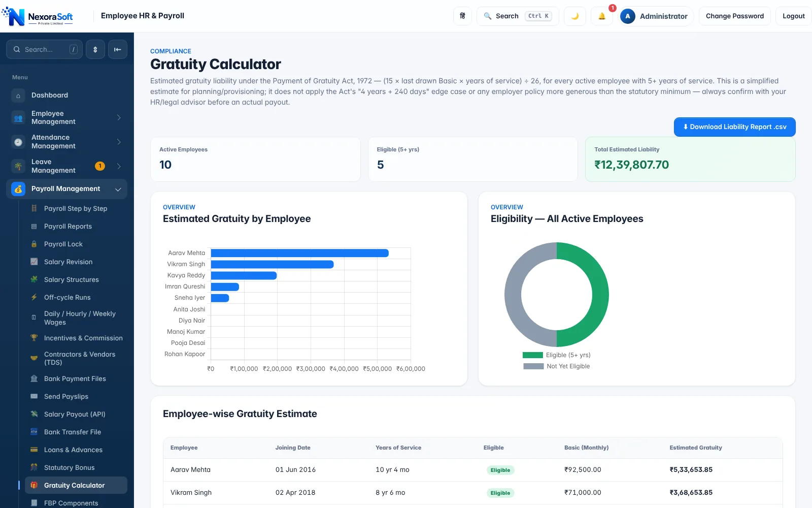Toggle Not Yet Eligible gray legend swatch

pyautogui.click(x=533, y=366)
